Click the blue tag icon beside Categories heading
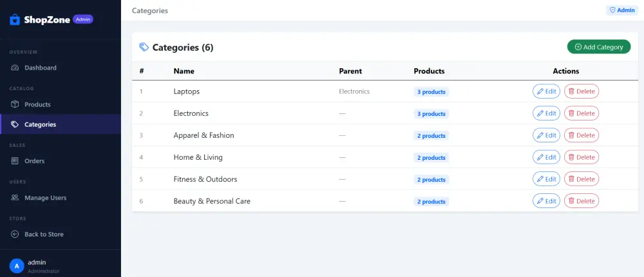 [x=144, y=47]
